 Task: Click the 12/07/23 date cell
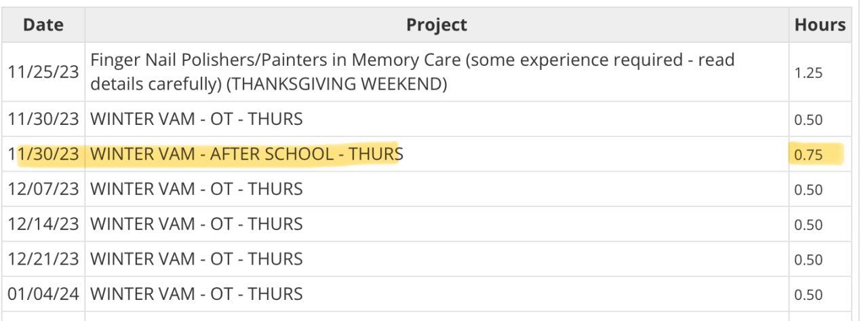coord(43,189)
